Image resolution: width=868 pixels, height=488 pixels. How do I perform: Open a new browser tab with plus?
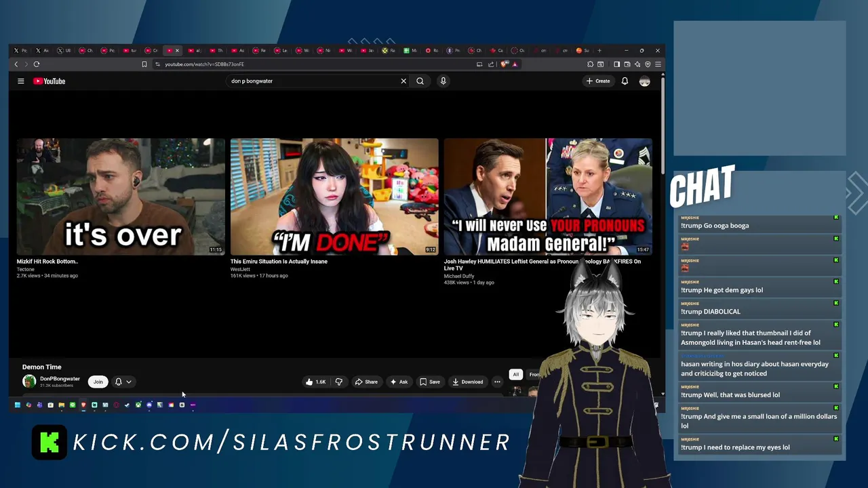pos(599,50)
